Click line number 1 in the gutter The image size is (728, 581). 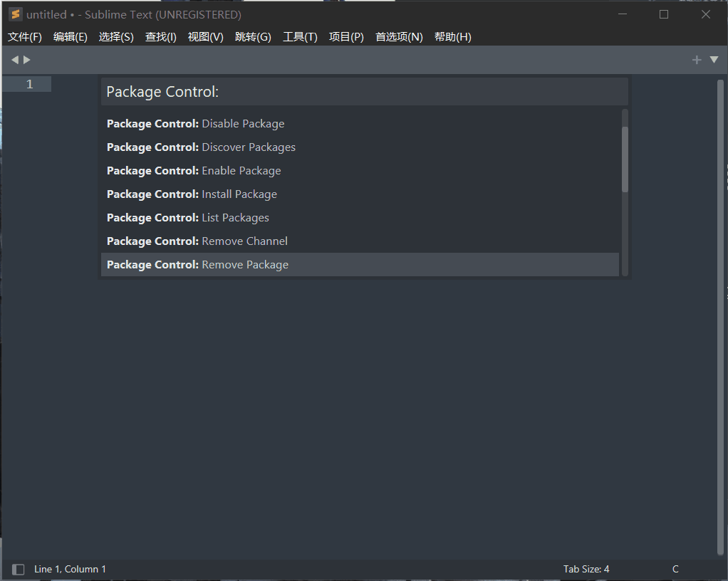(x=30, y=84)
